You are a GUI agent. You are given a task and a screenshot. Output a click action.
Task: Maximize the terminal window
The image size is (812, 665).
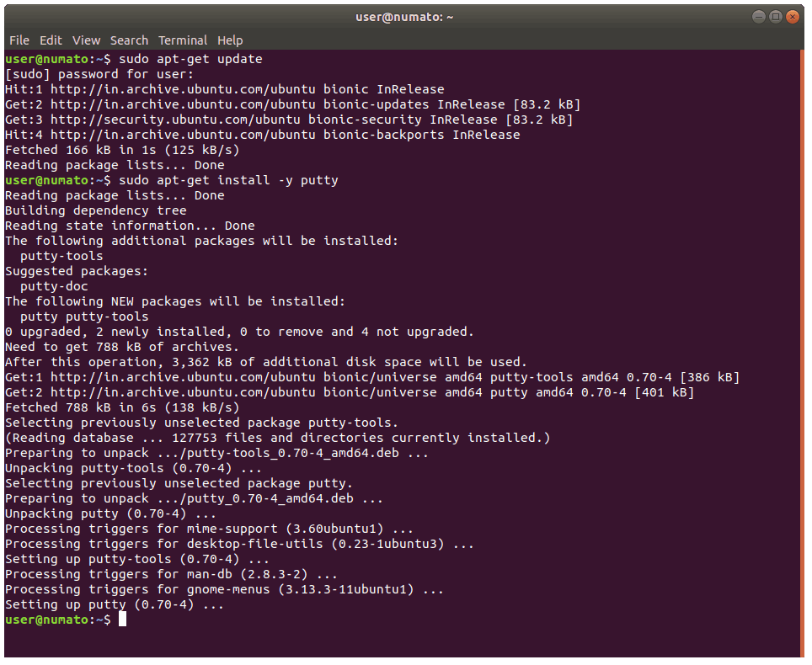click(x=776, y=16)
